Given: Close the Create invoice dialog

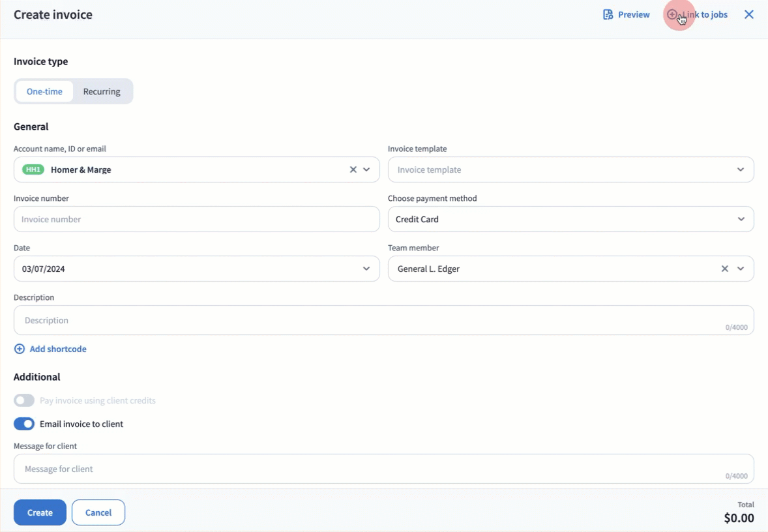Looking at the screenshot, I should point(749,14).
